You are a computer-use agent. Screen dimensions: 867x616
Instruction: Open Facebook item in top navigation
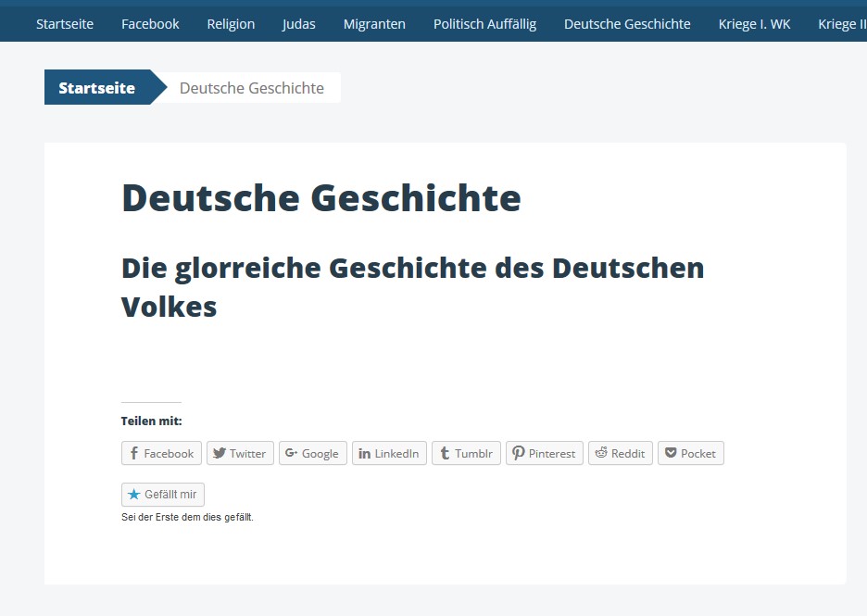coord(150,24)
